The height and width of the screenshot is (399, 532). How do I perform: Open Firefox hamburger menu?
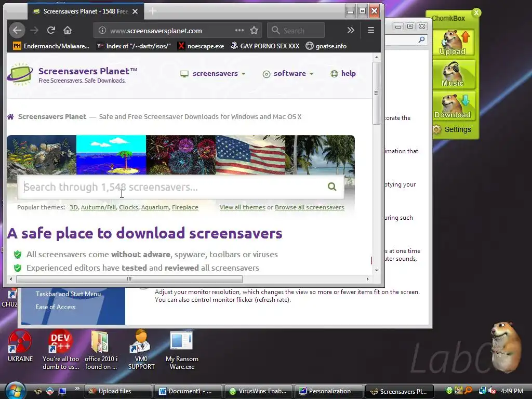pos(371,31)
